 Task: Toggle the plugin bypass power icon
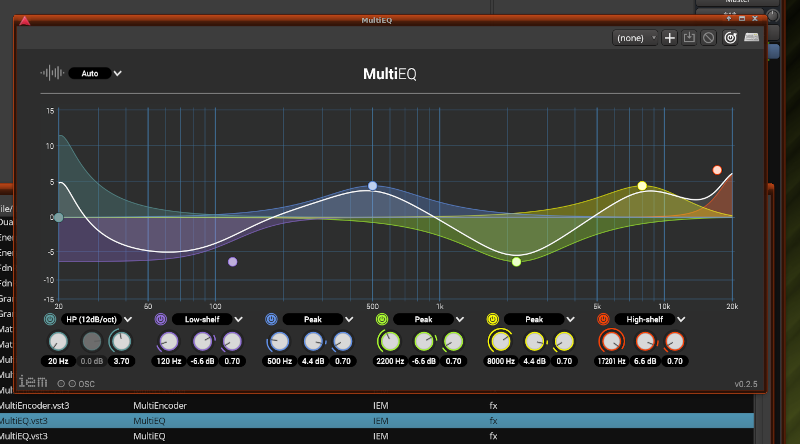coord(730,38)
